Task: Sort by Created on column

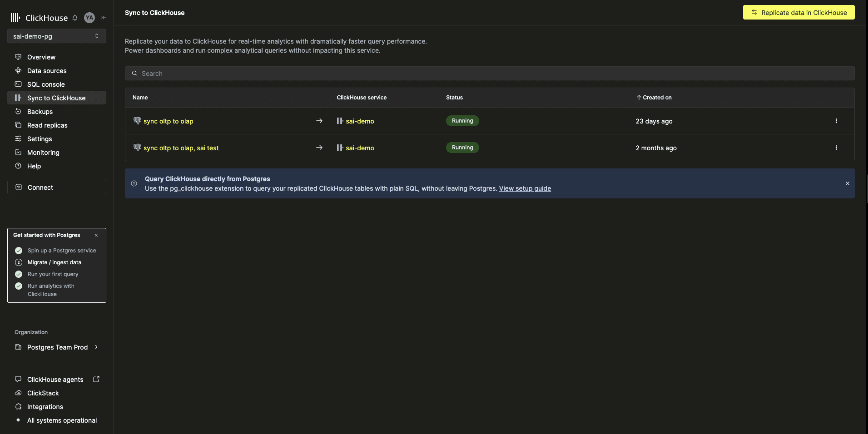Action: [x=654, y=98]
